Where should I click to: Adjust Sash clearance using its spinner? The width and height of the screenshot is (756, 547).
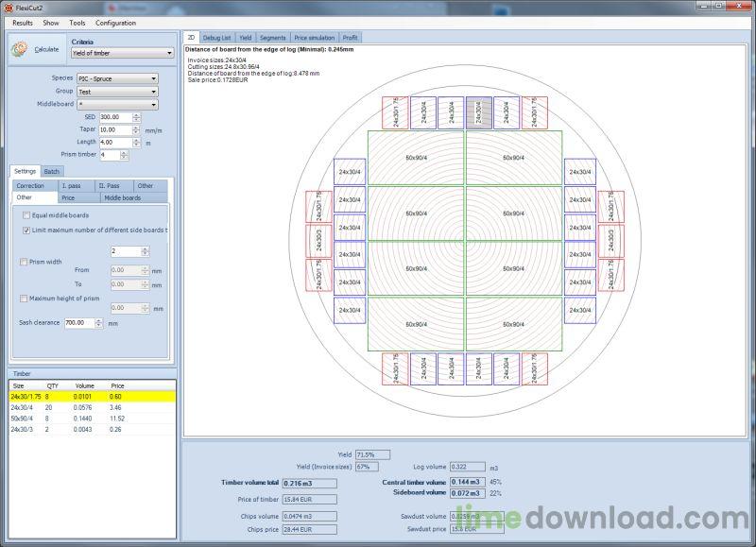click(97, 320)
